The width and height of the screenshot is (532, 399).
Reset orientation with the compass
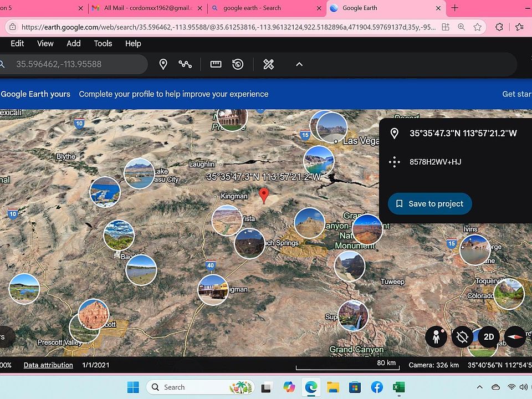[515, 337]
